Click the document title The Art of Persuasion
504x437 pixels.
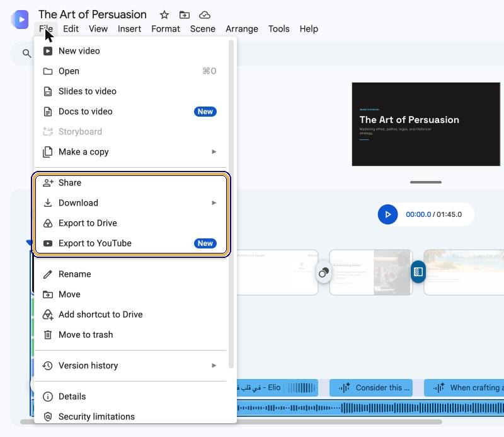click(93, 15)
